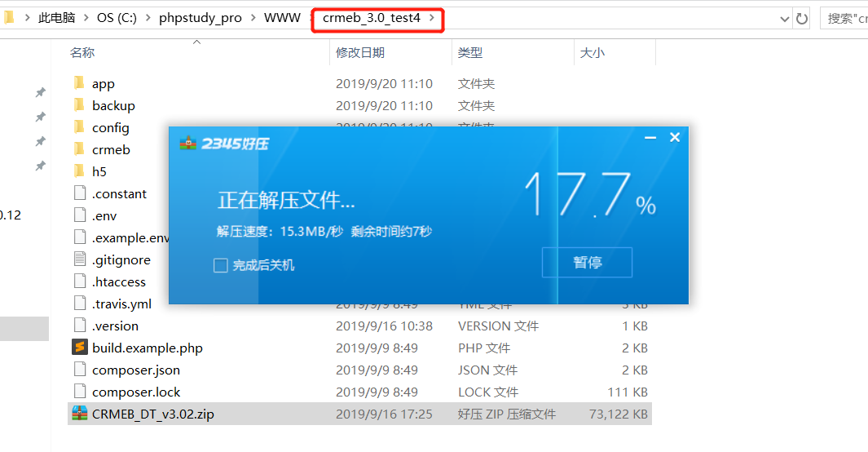Expand the chevron after 此电脑
Image resolution: width=868 pixels, height=452 pixels.
86,18
